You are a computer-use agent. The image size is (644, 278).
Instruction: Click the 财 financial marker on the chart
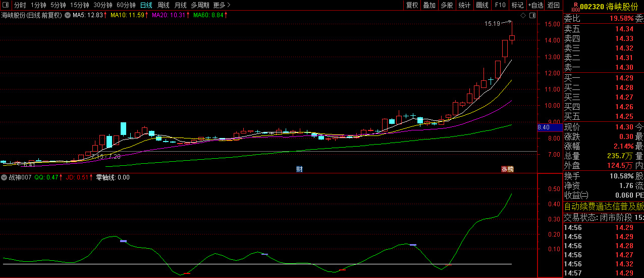pyautogui.click(x=299, y=169)
